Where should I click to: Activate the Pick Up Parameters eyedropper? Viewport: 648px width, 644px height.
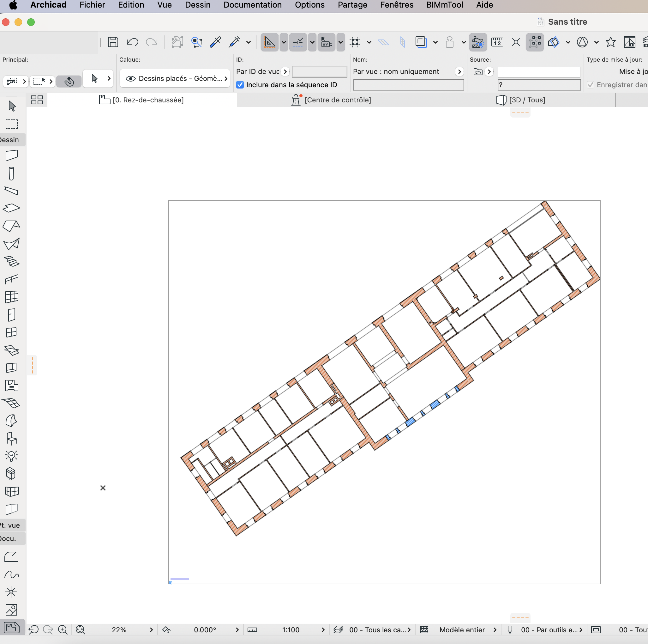[215, 42]
